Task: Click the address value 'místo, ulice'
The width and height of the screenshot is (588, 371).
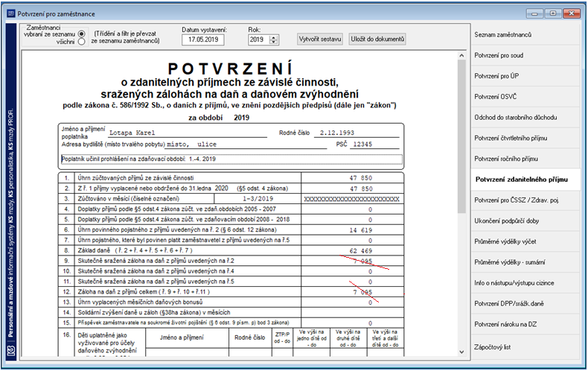Action: 191,145
